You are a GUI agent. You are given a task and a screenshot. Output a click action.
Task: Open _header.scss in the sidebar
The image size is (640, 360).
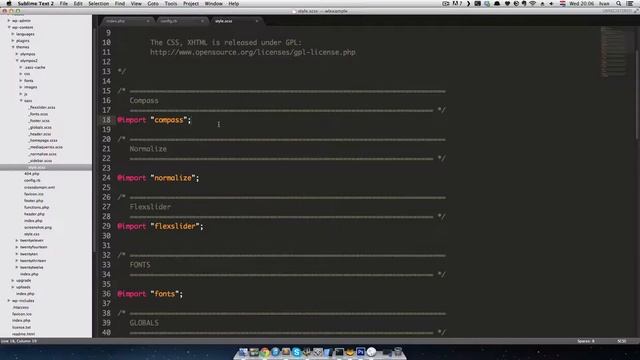coord(40,134)
